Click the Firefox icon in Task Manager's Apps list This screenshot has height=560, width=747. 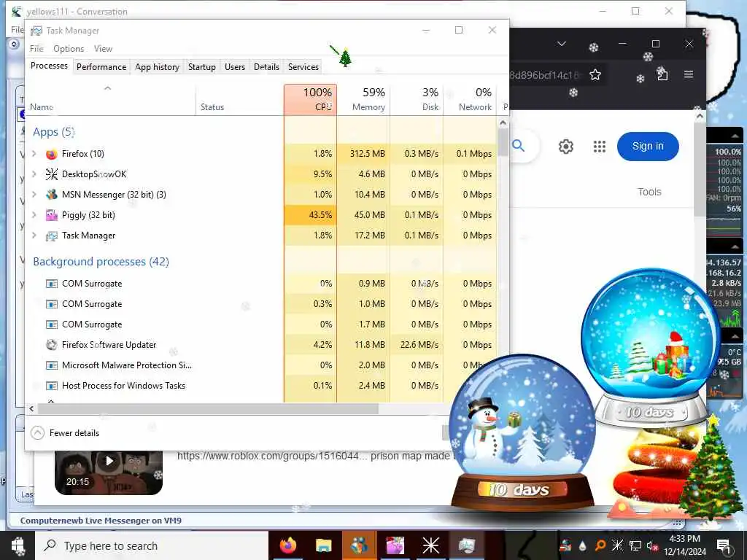tap(52, 154)
